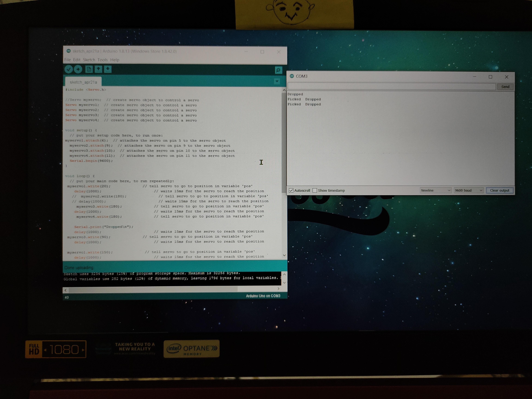Open the Sketch menu
This screenshot has width=532, height=399.
[89, 60]
